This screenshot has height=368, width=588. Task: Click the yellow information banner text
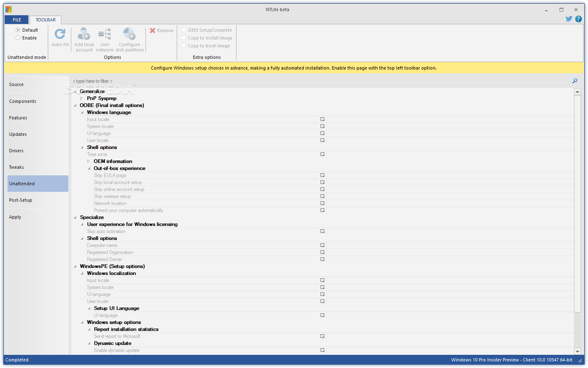(x=294, y=68)
